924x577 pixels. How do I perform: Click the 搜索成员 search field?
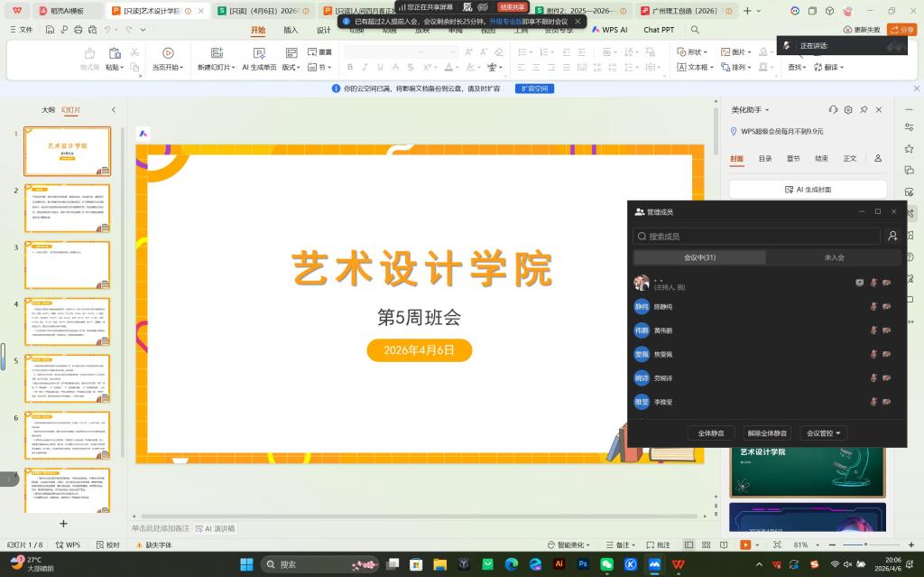pyautogui.click(x=756, y=237)
